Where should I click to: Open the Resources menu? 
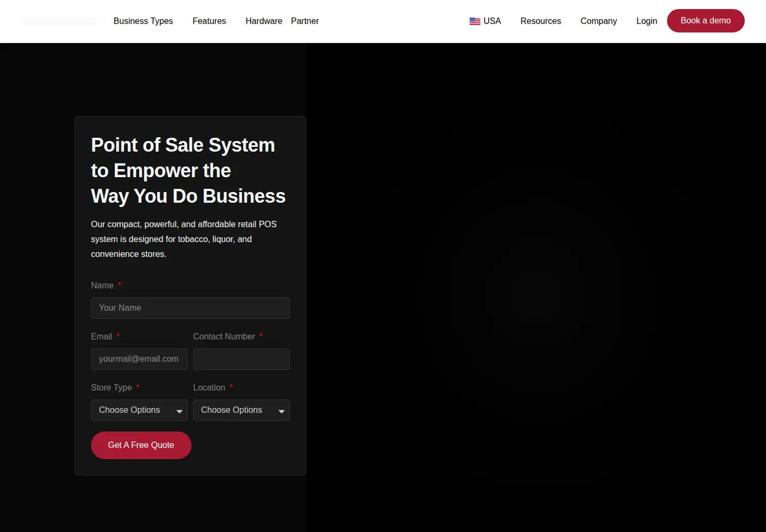click(x=540, y=21)
